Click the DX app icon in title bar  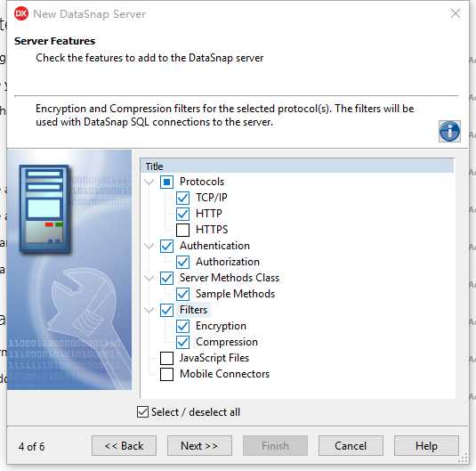click(21, 13)
